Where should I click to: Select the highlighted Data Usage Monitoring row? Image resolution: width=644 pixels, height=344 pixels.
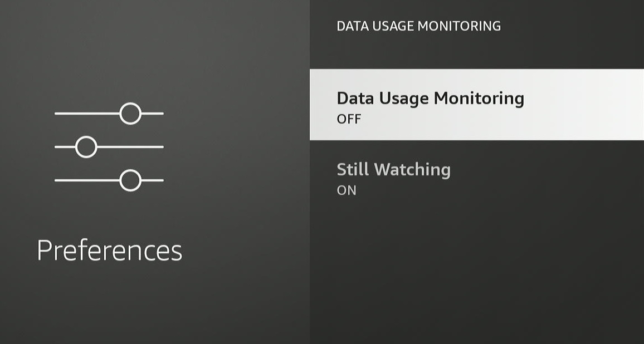(x=476, y=105)
